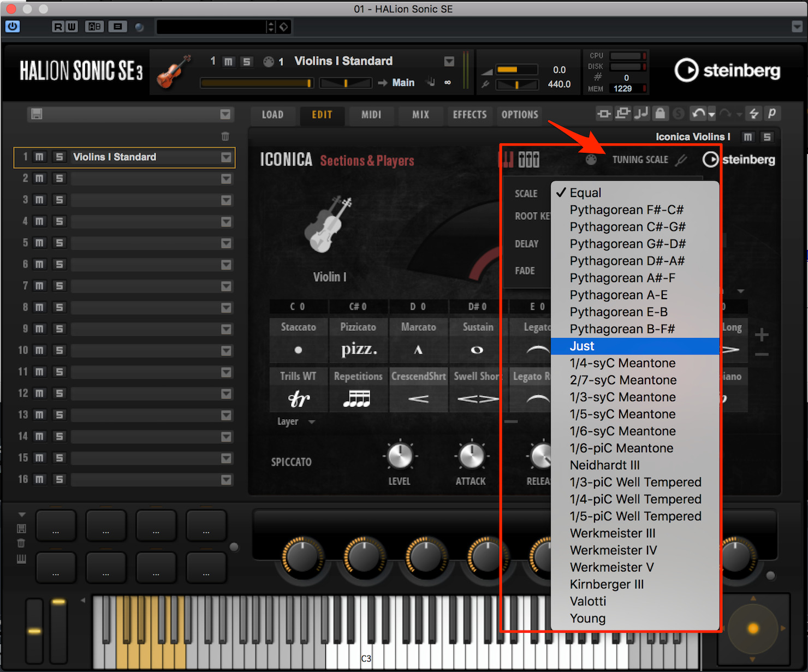Choose Young from the scale list
This screenshot has width=808, height=672.
coord(635,619)
